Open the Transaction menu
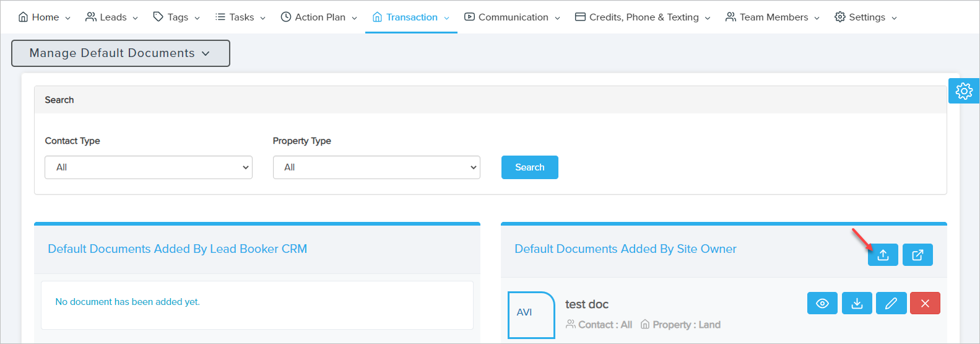980x344 pixels. click(x=411, y=17)
